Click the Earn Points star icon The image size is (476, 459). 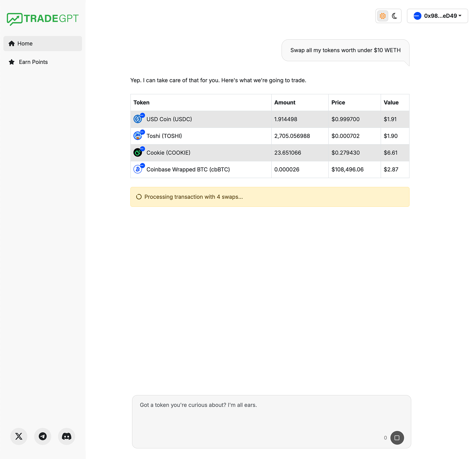tap(12, 62)
